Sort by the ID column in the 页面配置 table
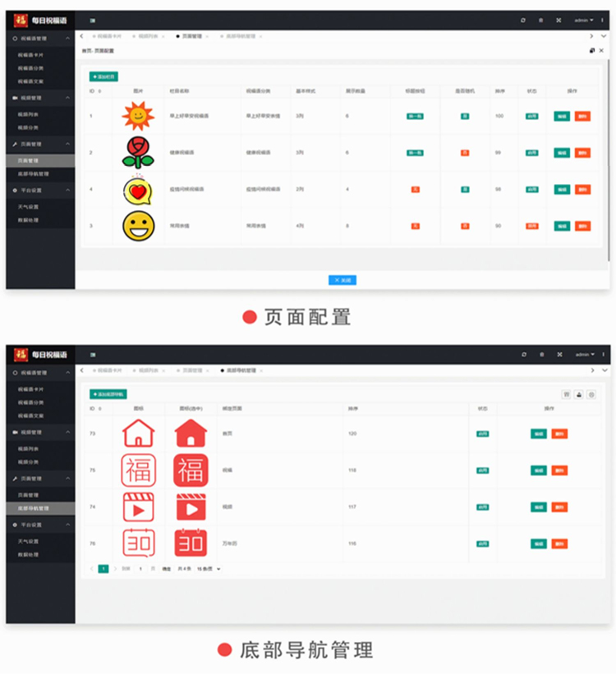This screenshot has width=616, height=674. pyautogui.click(x=100, y=91)
